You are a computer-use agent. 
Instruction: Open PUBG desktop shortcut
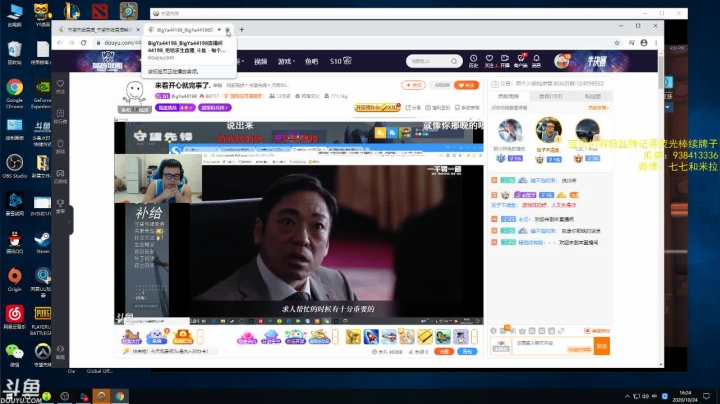[42, 320]
